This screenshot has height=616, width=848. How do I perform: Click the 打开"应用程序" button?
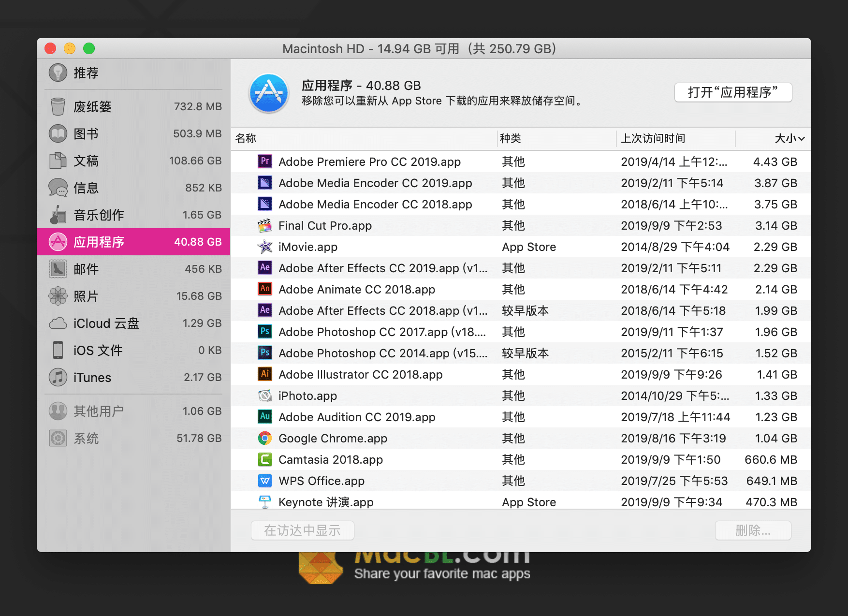point(733,92)
